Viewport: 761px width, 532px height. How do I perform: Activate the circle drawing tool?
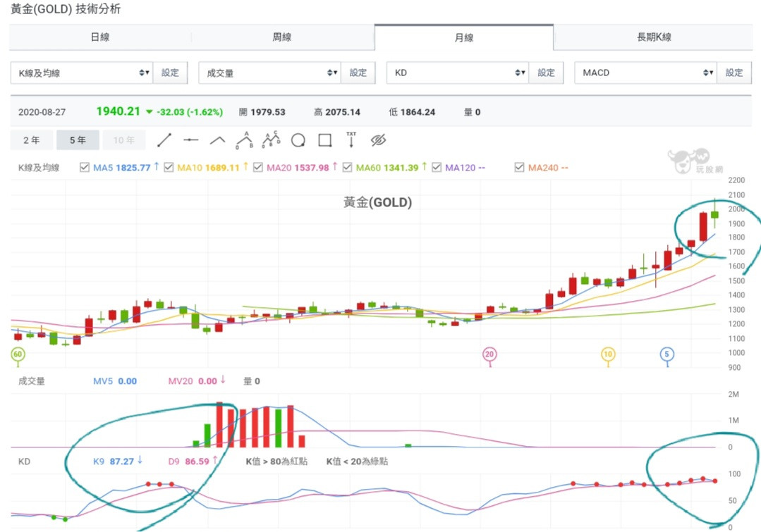tap(298, 140)
